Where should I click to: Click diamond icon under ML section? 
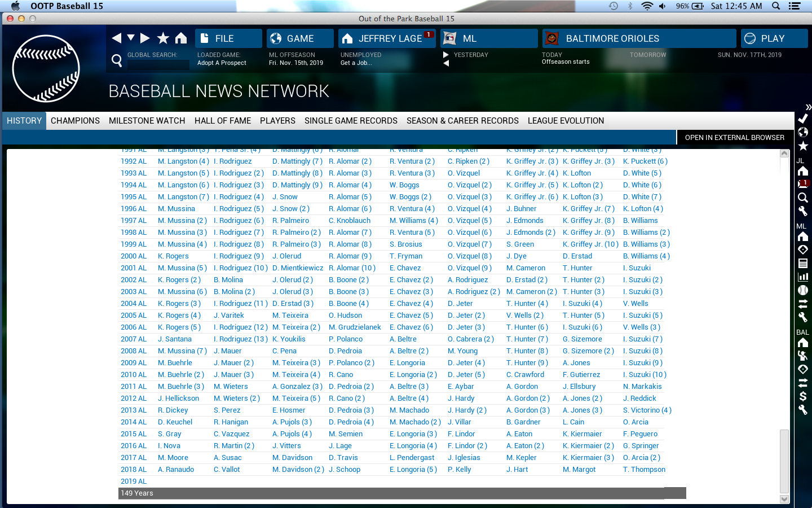[x=803, y=249]
